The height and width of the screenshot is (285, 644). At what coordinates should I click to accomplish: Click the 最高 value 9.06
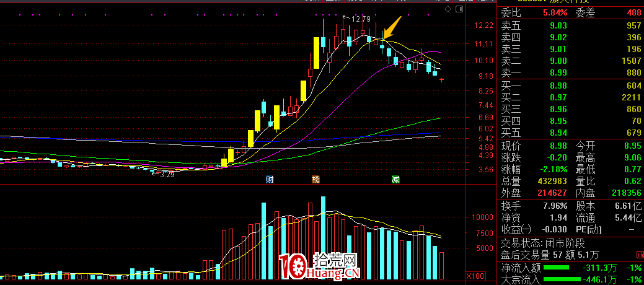pos(632,158)
